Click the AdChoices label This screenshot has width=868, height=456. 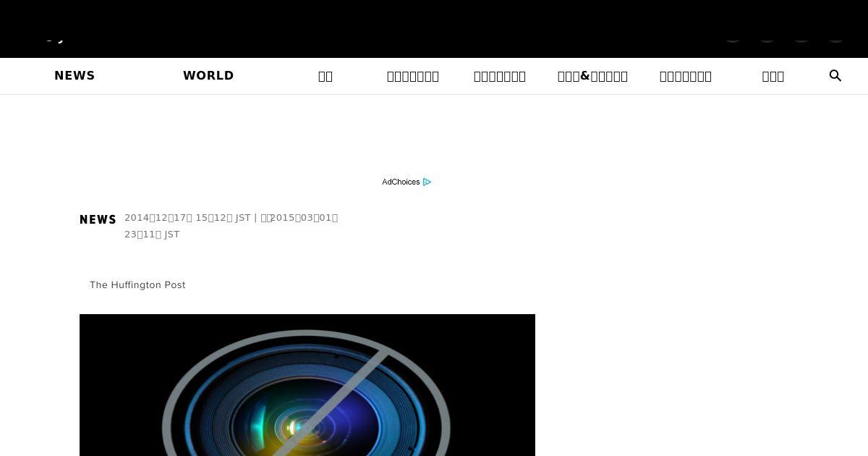(401, 182)
